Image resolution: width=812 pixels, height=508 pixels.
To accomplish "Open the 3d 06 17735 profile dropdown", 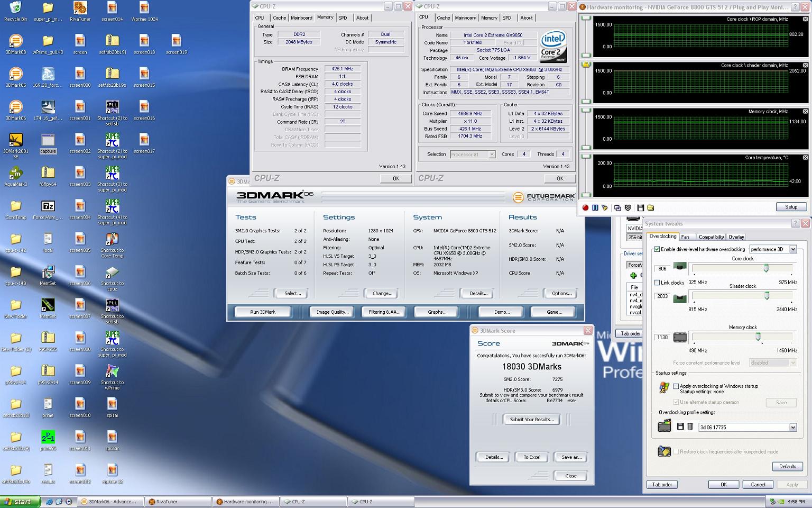I will pyautogui.click(x=793, y=427).
